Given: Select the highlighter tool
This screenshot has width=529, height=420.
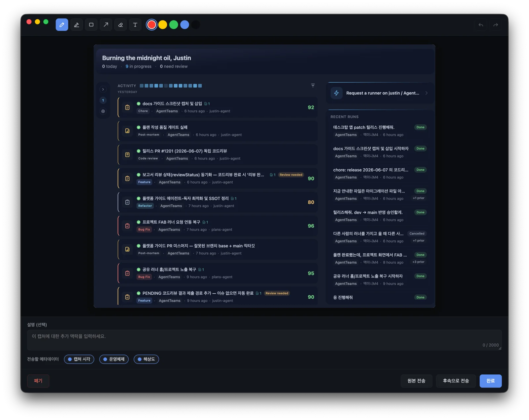Looking at the screenshot, I should coord(76,25).
